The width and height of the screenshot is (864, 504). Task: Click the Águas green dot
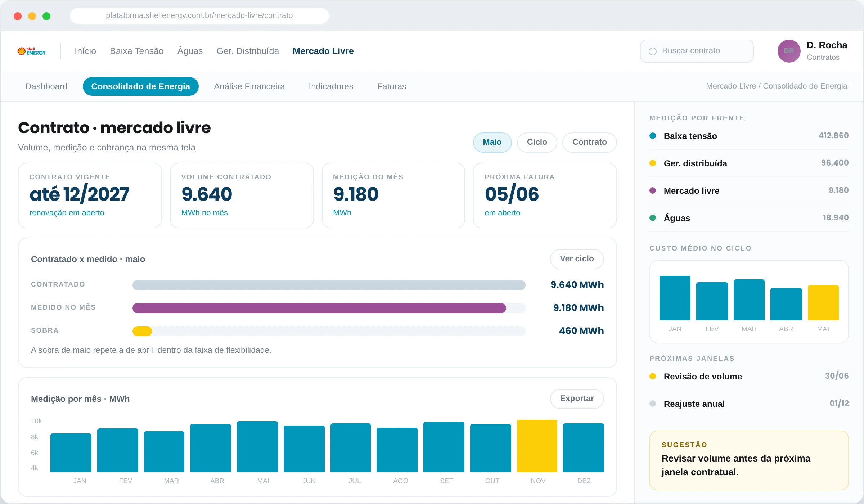tap(653, 218)
